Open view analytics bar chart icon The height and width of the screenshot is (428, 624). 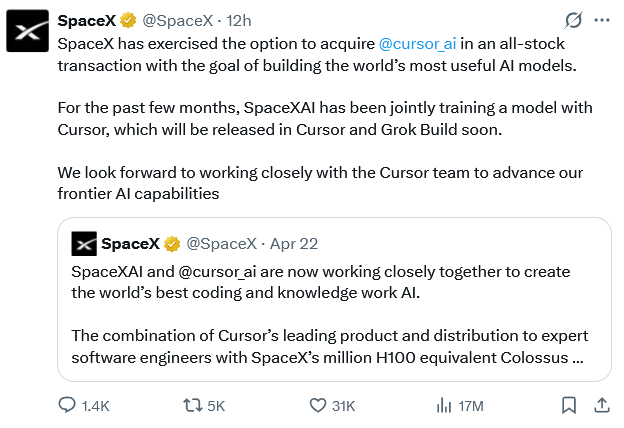click(x=444, y=405)
